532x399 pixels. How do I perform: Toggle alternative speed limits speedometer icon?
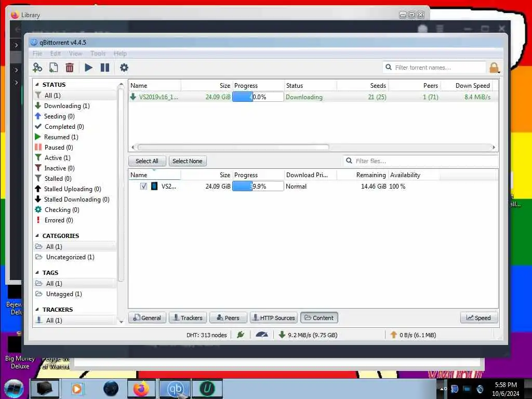pos(262,335)
